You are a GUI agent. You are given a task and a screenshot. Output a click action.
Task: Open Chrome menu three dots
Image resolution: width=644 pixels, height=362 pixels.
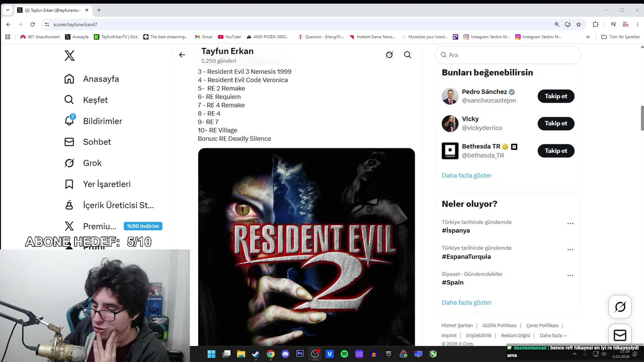[636, 24]
